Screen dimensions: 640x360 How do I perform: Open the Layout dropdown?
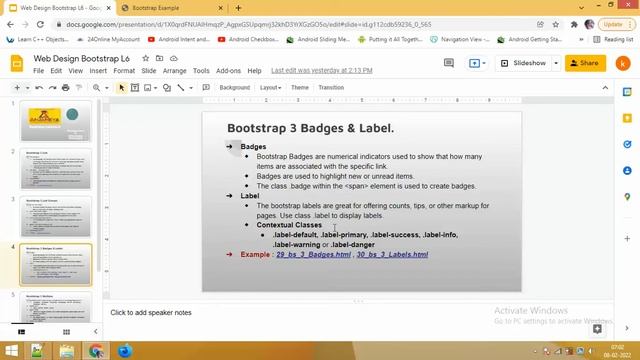tap(270, 88)
